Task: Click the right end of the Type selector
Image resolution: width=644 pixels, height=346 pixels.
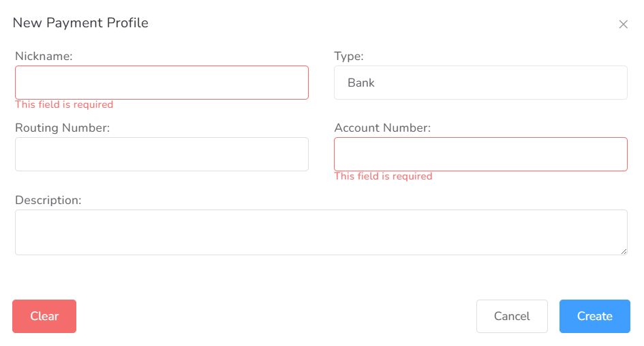Action: [x=613, y=83]
